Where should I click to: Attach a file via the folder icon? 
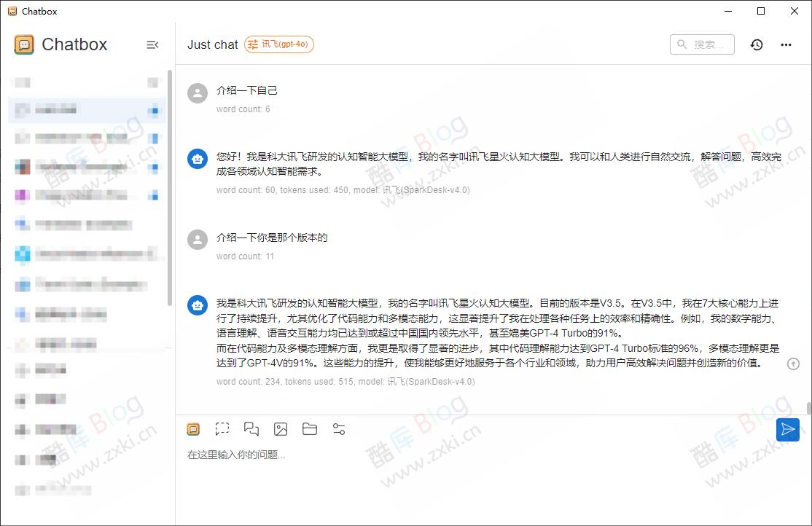(310, 429)
